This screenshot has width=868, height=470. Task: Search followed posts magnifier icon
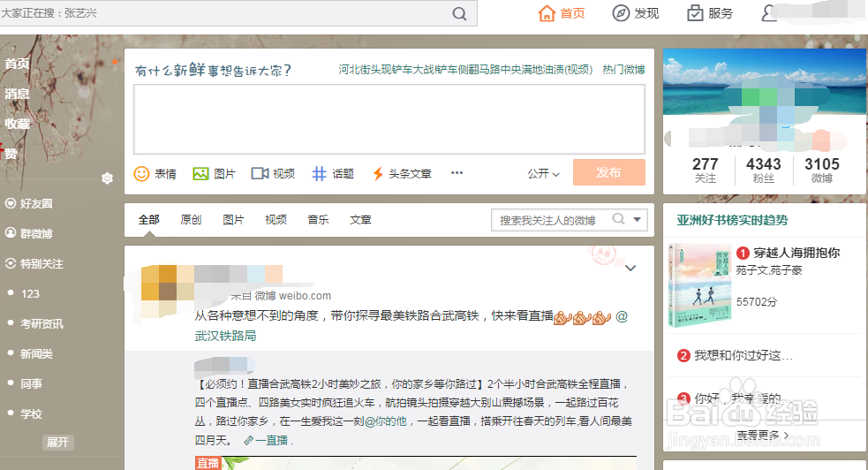(618, 219)
